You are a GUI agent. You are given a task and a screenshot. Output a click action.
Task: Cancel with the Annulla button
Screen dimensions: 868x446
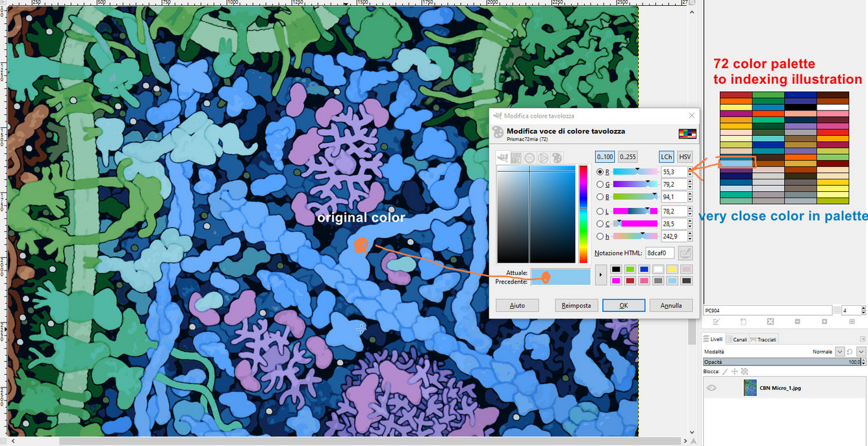click(671, 305)
